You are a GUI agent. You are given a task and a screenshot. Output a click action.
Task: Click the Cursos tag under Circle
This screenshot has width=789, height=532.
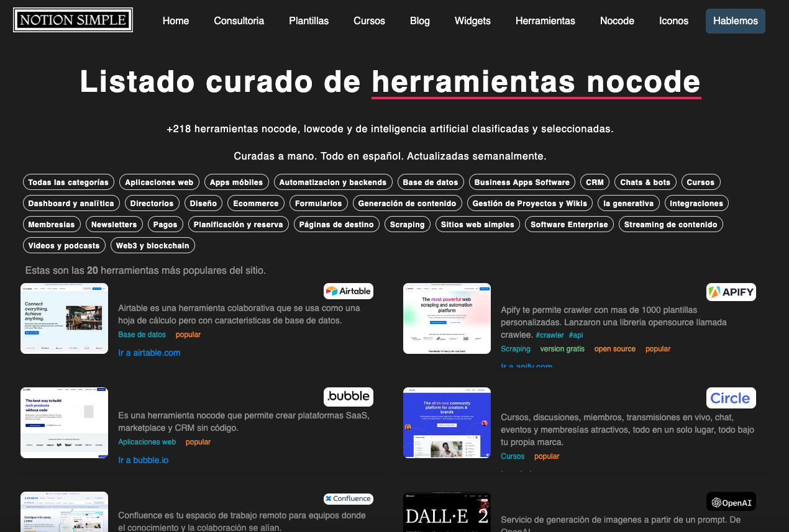pos(513,456)
